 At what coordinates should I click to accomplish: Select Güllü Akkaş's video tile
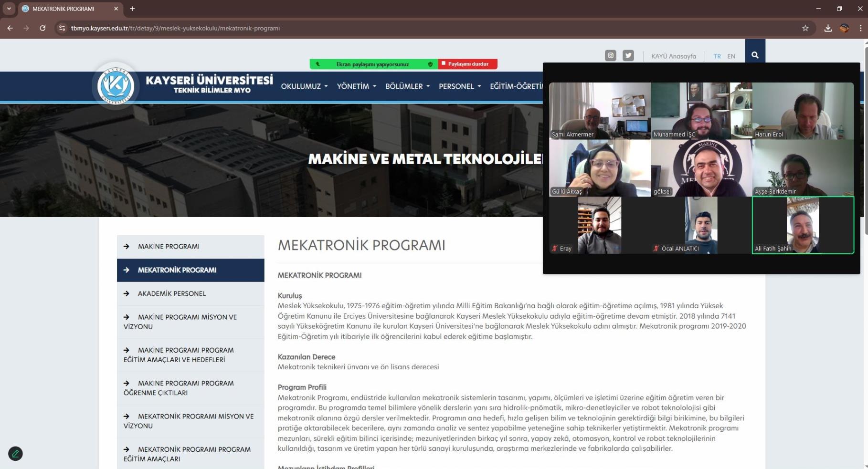(600, 168)
